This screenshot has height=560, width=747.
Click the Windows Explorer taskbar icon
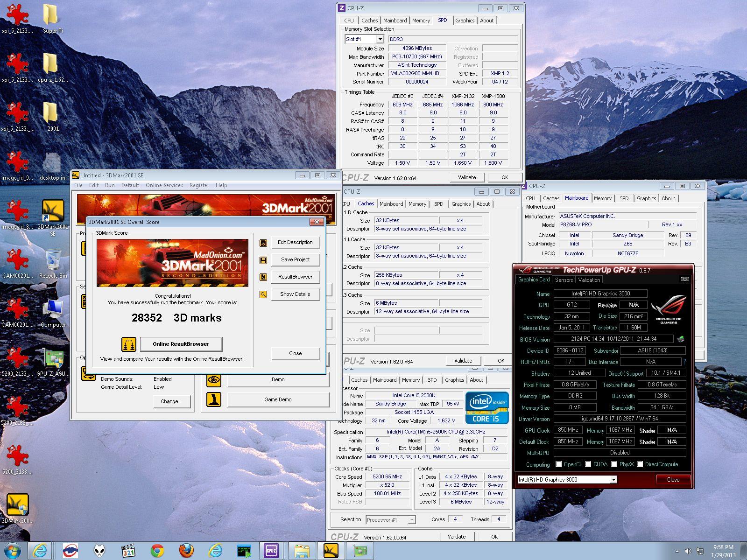(x=302, y=551)
